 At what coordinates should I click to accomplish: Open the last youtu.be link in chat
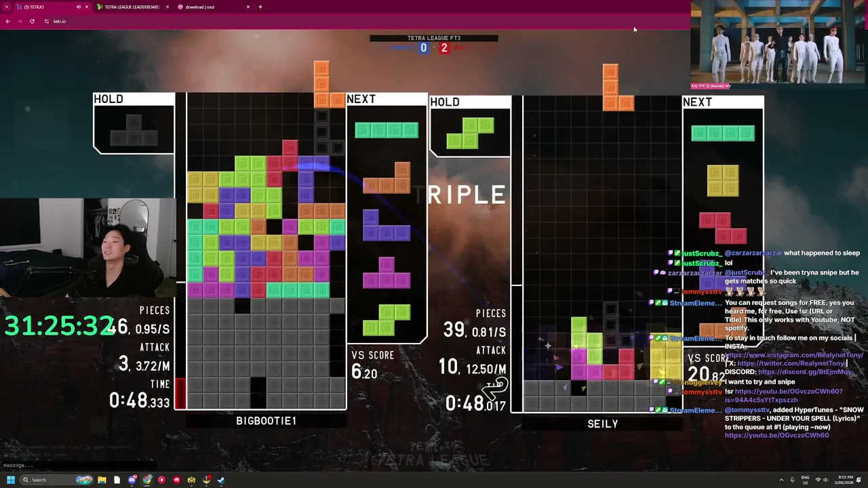tap(776, 435)
